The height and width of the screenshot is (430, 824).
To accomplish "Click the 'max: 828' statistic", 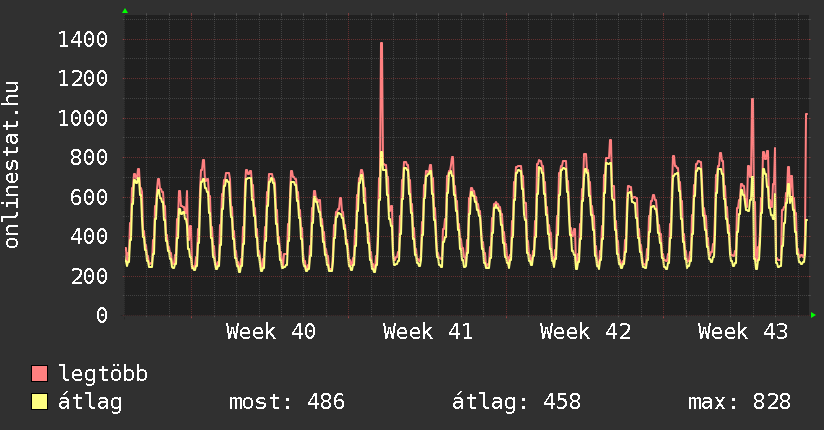I will click(x=739, y=402).
